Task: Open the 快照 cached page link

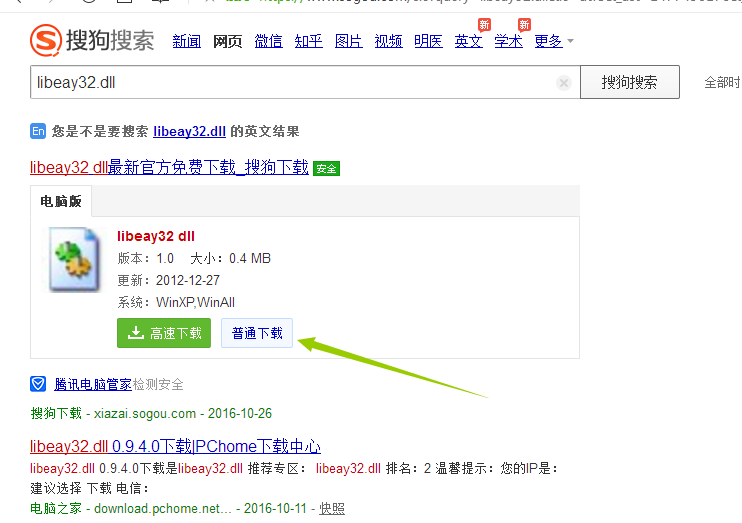Action: point(332,508)
